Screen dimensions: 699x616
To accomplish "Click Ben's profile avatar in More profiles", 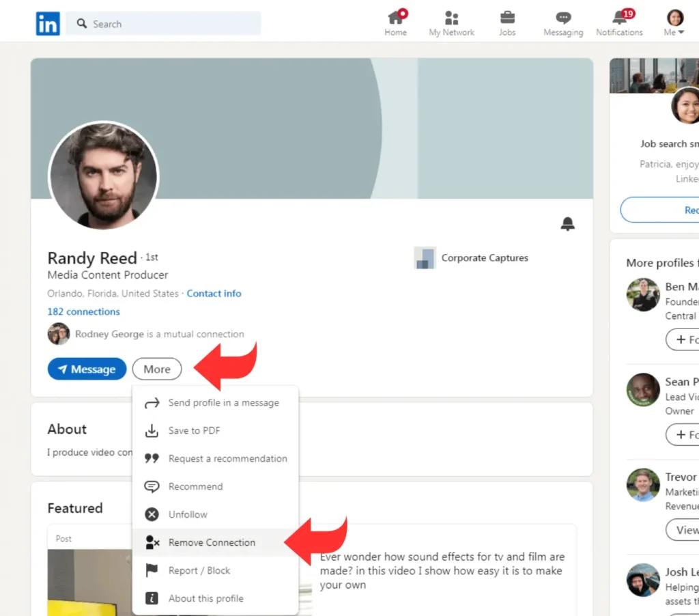I will point(643,295).
